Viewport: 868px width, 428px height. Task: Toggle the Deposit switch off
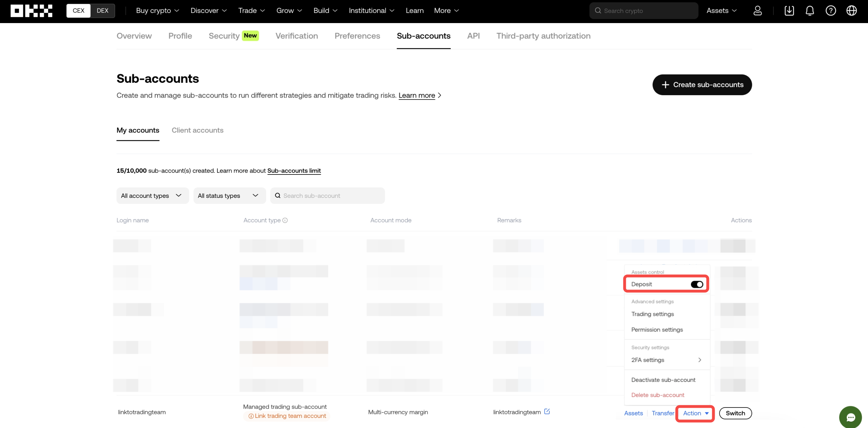coord(696,284)
